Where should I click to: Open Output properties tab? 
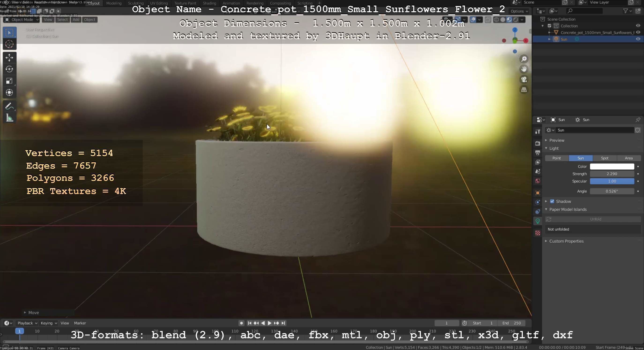538,153
